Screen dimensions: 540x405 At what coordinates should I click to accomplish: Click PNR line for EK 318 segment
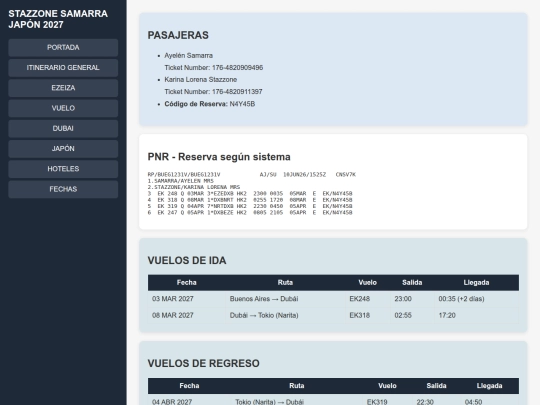250,200
